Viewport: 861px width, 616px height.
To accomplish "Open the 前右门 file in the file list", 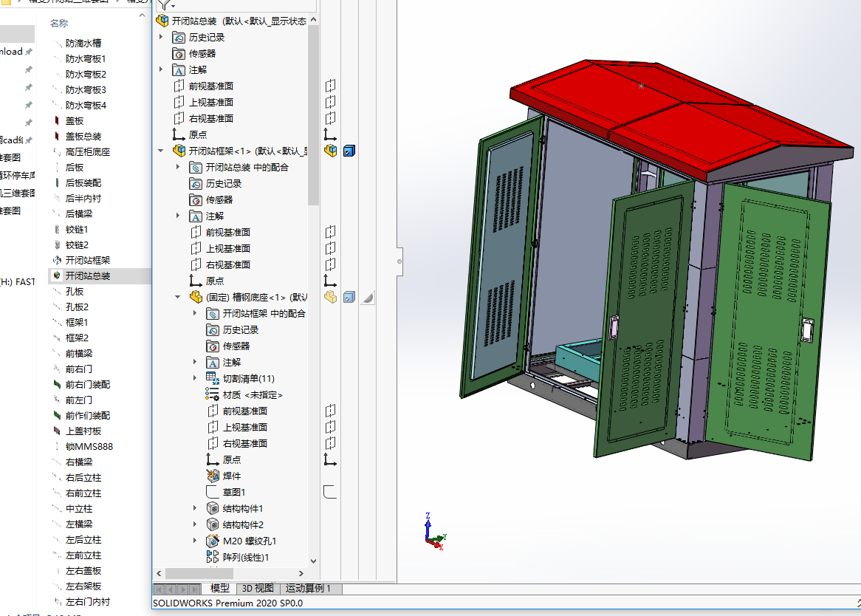I will coord(78,369).
